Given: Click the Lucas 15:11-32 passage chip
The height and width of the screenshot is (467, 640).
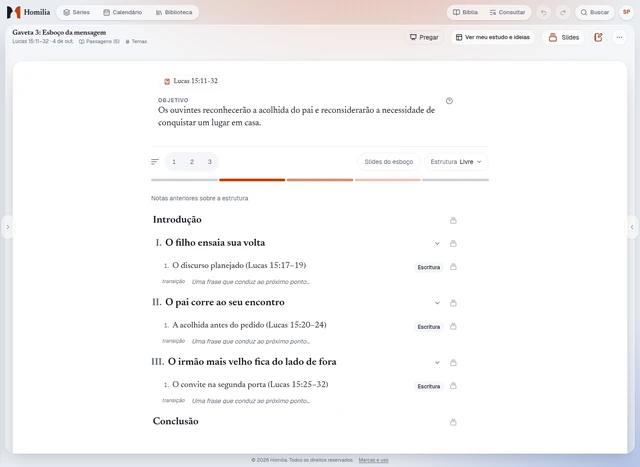Looking at the screenshot, I should click(x=191, y=81).
